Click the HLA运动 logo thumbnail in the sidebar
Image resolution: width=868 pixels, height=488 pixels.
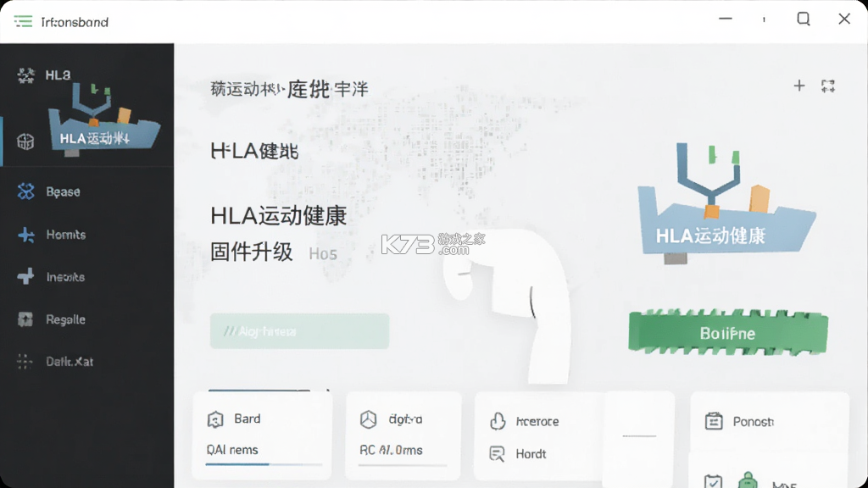[103, 119]
